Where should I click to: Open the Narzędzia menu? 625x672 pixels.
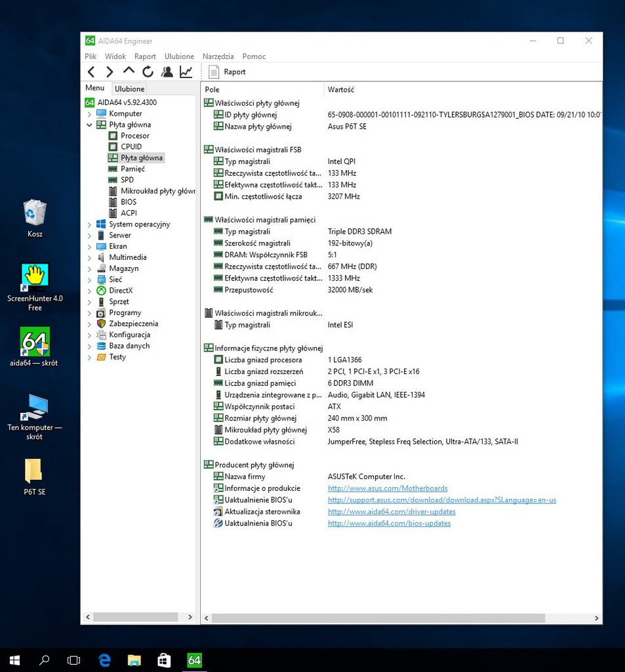click(x=218, y=56)
